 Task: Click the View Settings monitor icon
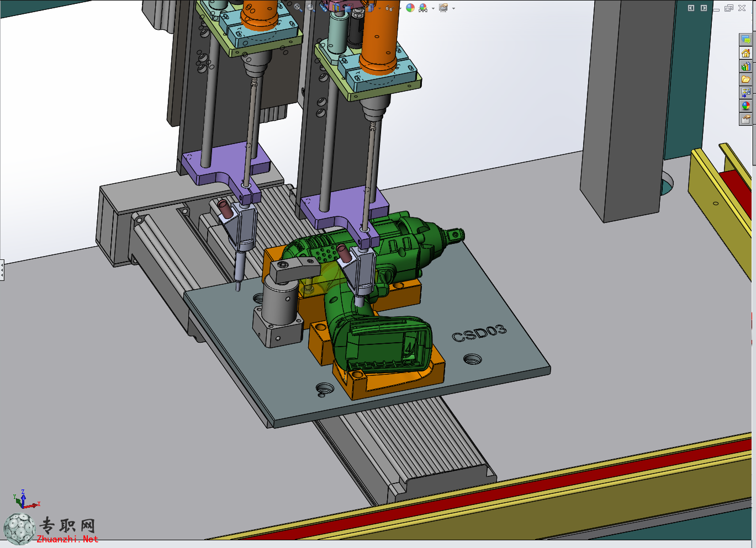click(x=443, y=8)
